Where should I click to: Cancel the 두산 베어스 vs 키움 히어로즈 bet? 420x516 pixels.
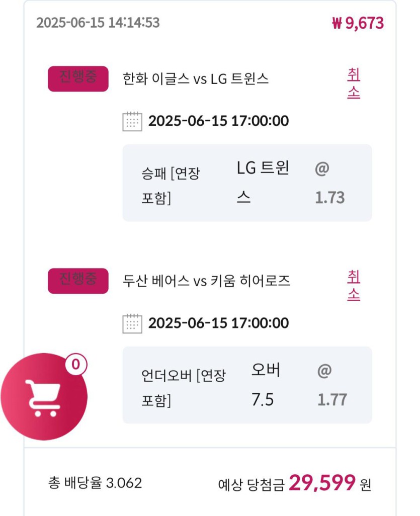(354, 286)
